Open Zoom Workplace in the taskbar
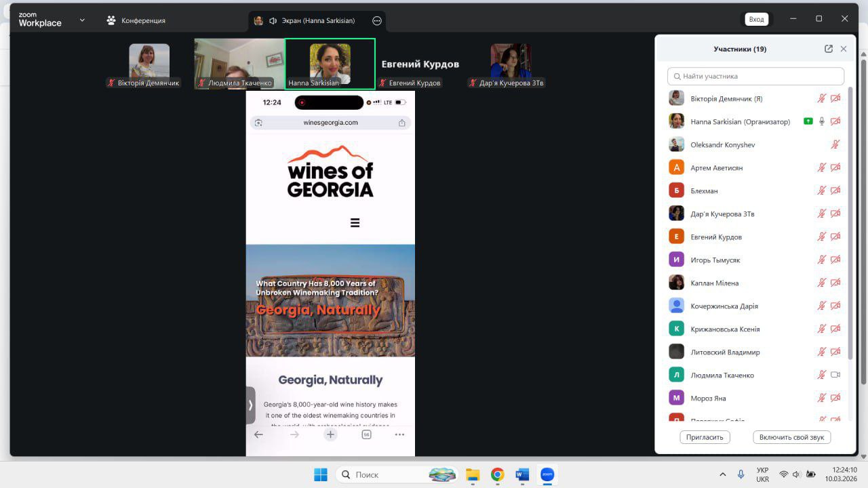868x488 pixels. [x=547, y=474]
